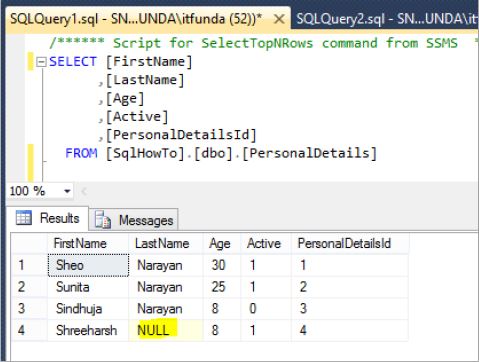
Task: Click the PersonalDetailsId column header
Action: [x=350, y=243]
